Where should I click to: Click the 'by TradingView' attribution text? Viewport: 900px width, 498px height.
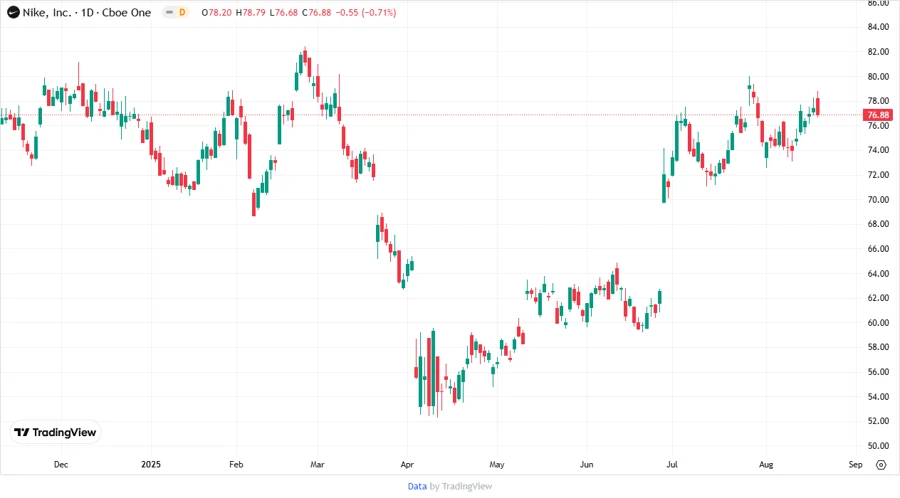click(x=461, y=486)
